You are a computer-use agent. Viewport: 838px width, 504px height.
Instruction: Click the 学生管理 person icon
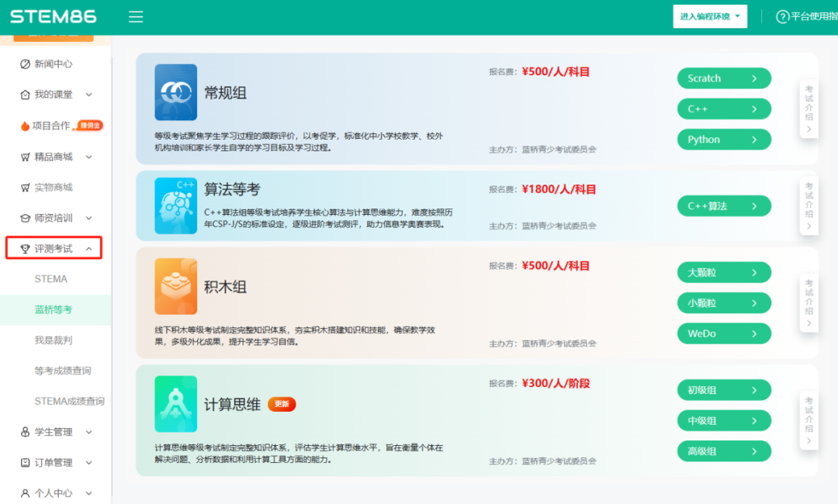(x=25, y=432)
